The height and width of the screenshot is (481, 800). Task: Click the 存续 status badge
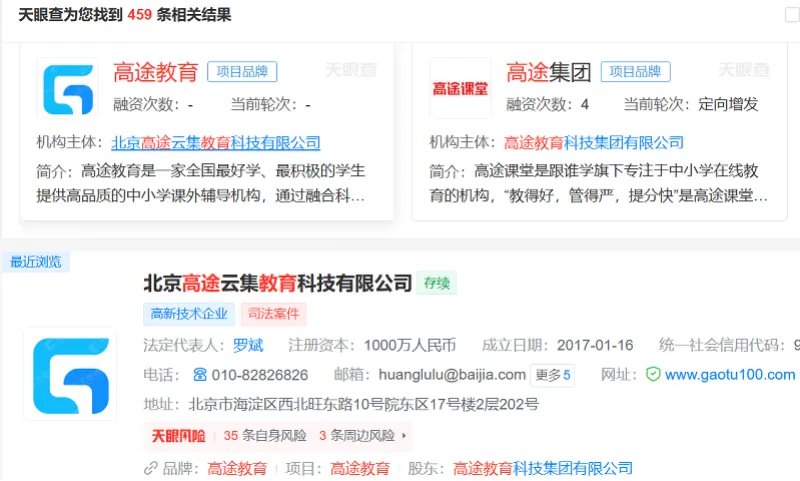tap(437, 283)
